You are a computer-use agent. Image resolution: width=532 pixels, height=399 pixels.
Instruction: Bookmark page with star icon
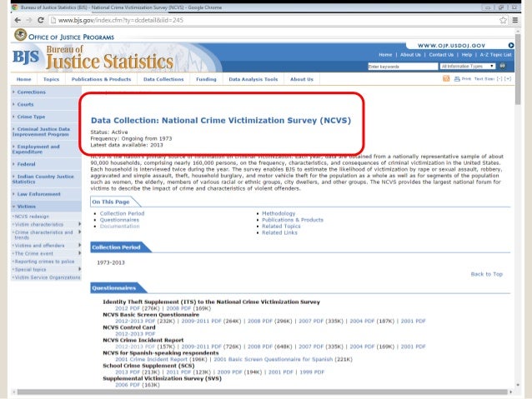click(x=503, y=20)
